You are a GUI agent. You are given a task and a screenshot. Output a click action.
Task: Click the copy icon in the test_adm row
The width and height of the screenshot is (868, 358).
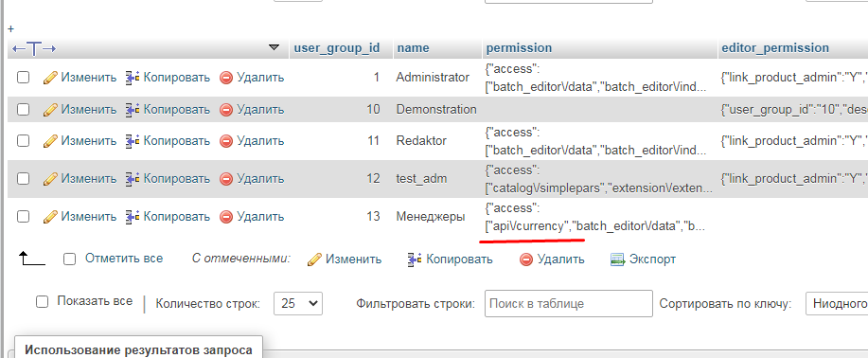pos(133,178)
